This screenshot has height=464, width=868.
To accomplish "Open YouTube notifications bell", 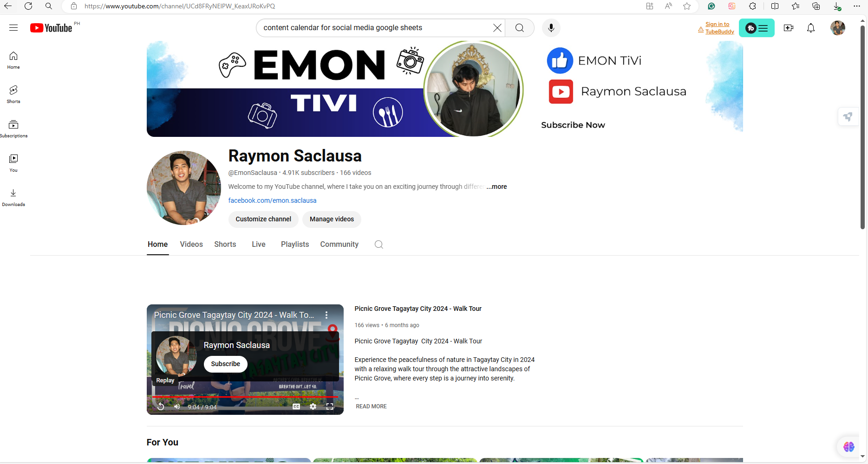I will [811, 28].
